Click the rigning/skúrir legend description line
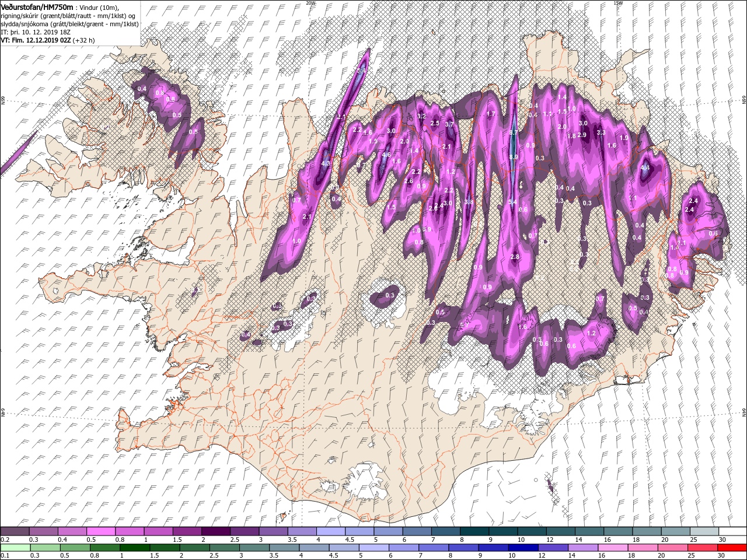 [69, 15]
